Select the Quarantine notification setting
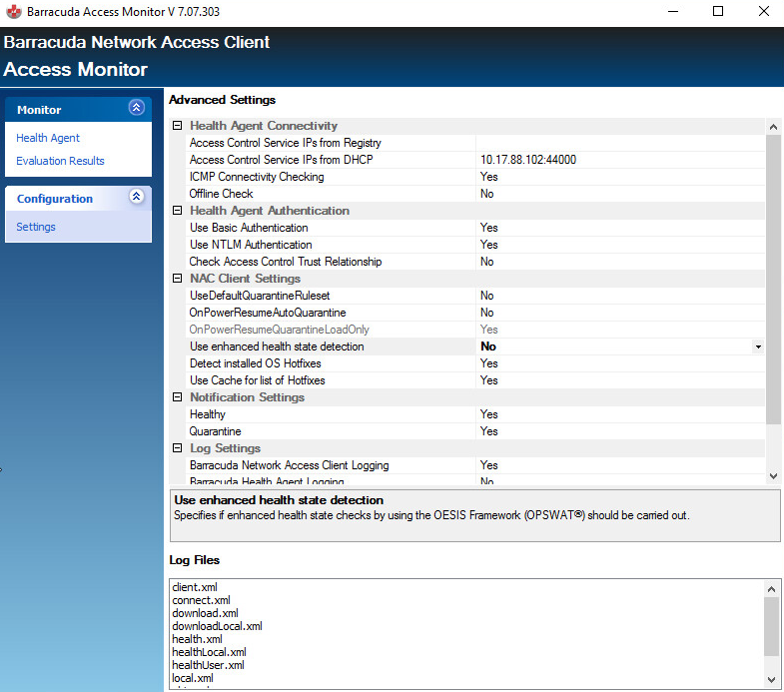 click(x=474, y=432)
